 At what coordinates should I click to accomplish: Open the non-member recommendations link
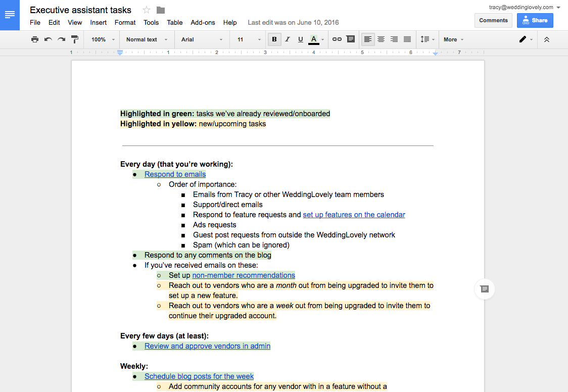[244, 275]
